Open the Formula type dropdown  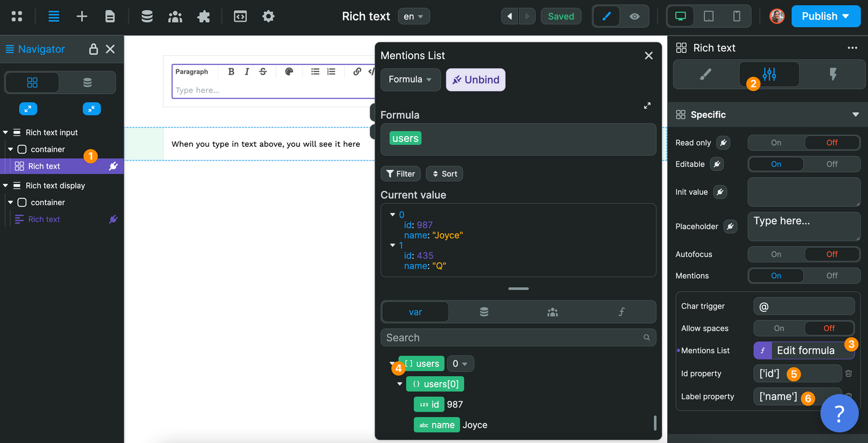point(410,79)
